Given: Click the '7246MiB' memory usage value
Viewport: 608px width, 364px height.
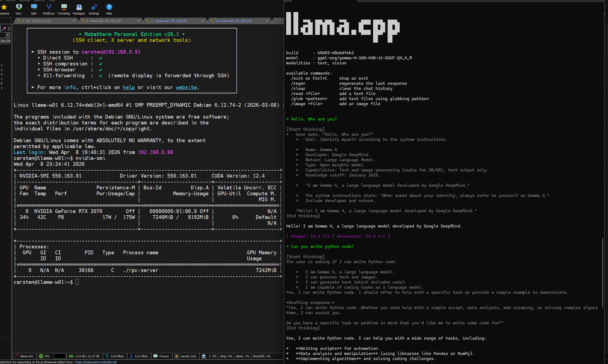Looking at the screenshot, I should [163, 217].
